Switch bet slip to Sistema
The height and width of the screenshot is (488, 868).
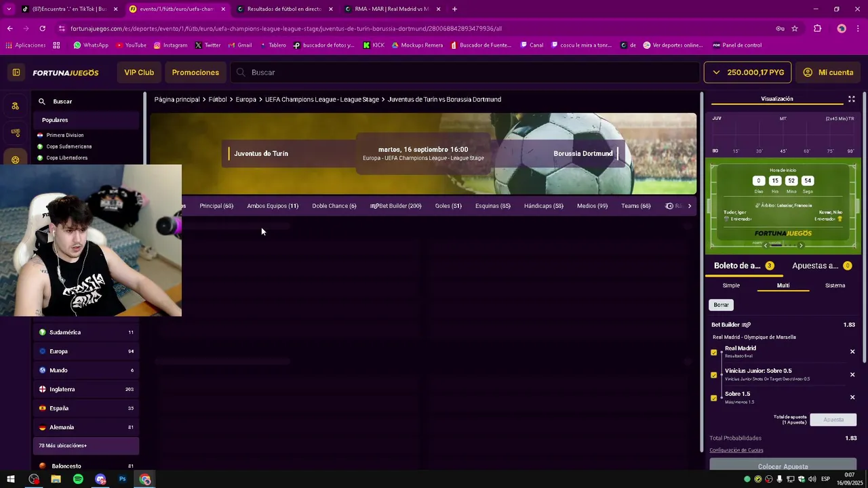coord(835,285)
